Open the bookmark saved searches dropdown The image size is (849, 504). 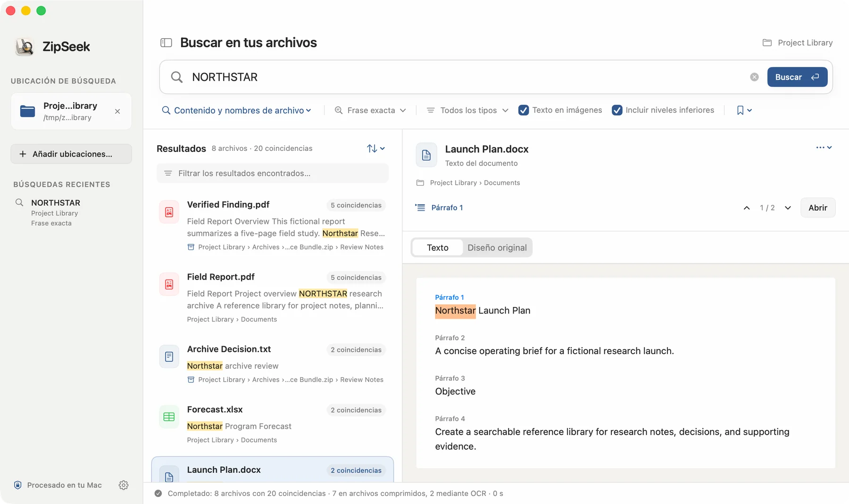pyautogui.click(x=744, y=110)
